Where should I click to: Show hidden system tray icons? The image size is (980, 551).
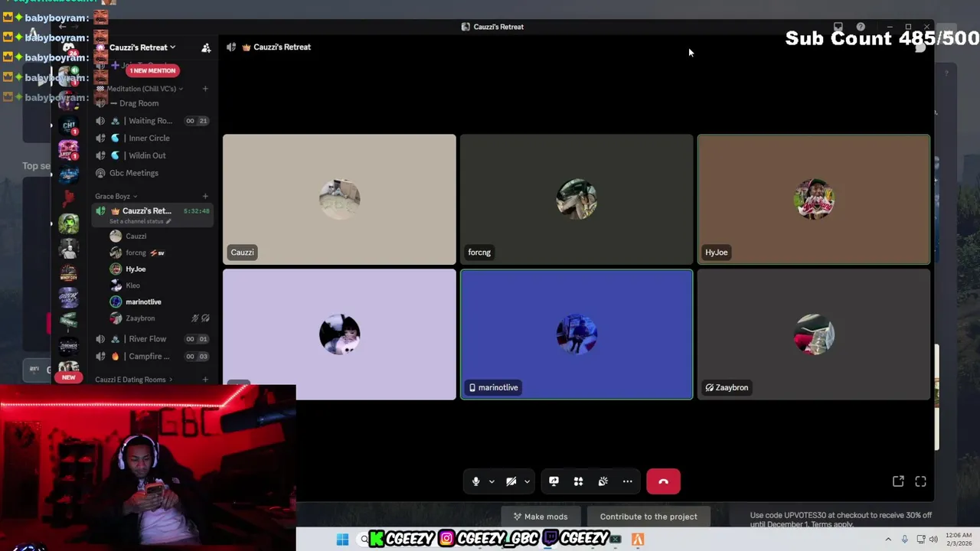pos(888,540)
